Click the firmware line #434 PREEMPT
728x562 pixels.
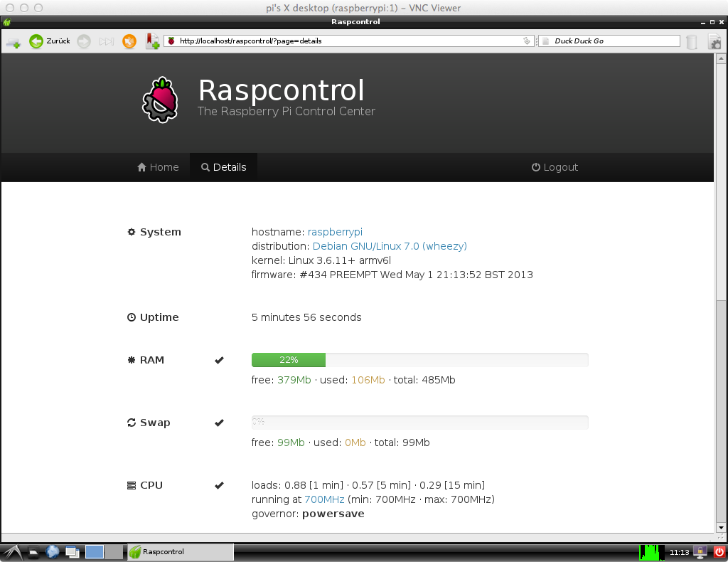(x=392, y=275)
